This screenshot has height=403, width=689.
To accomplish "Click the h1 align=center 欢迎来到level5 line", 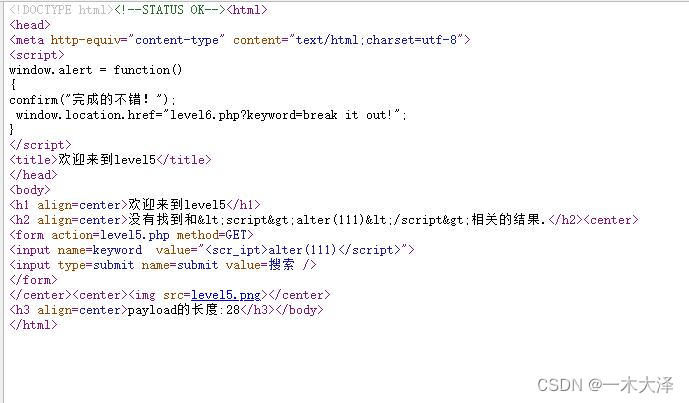I will [x=135, y=205].
